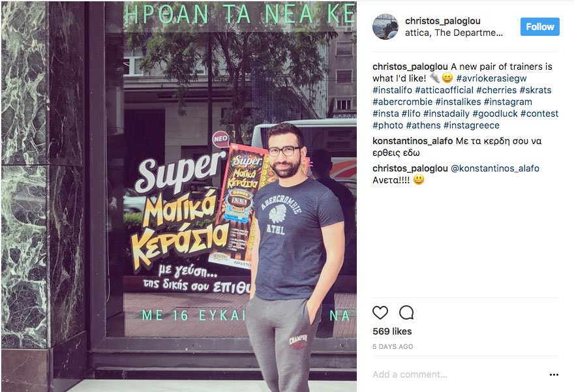
Task: Open commenter konstantinos_alafo profile
Action: click(x=412, y=141)
